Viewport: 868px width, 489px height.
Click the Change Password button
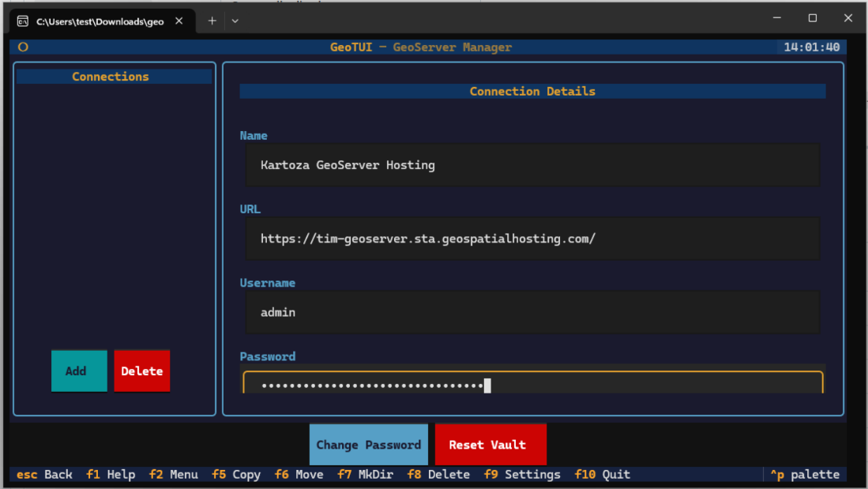(369, 445)
